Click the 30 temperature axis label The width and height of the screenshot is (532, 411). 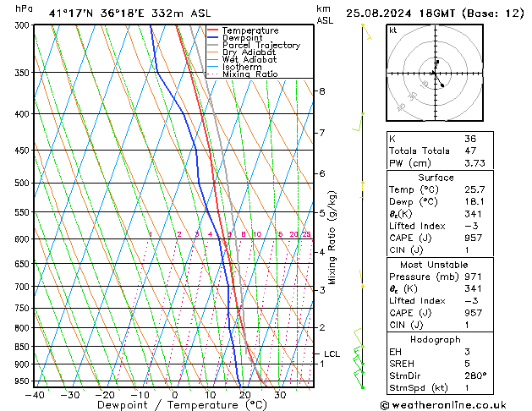coord(280,395)
